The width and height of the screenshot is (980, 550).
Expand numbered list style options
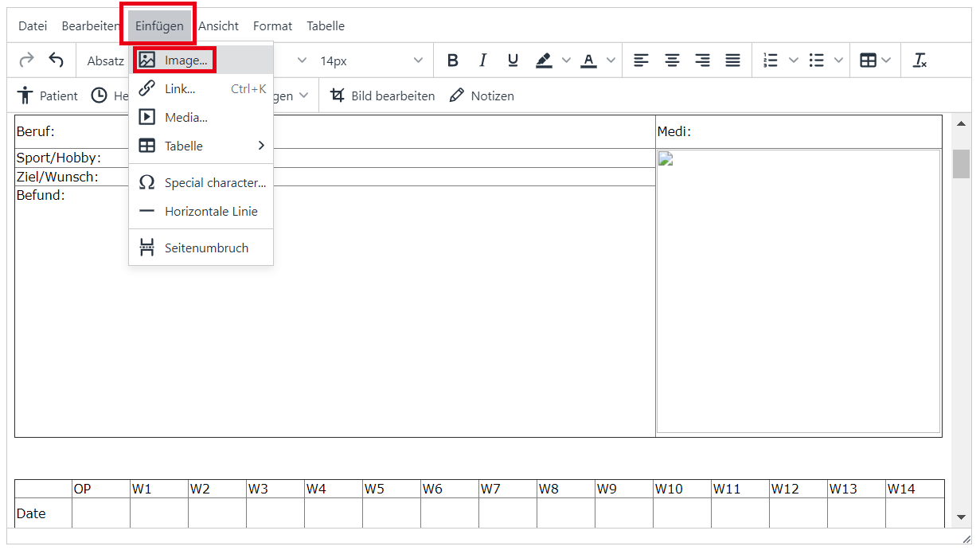pyautogui.click(x=793, y=60)
